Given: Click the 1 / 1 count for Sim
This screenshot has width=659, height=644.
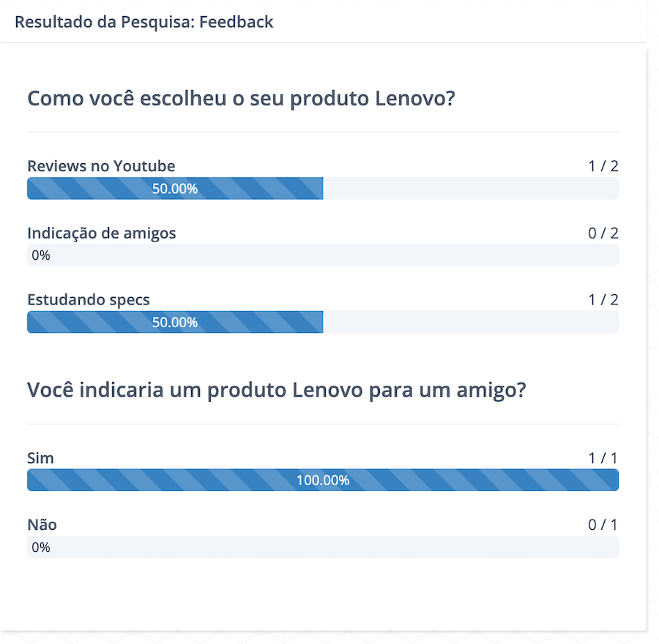Looking at the screenshot, I should [603, 458].
